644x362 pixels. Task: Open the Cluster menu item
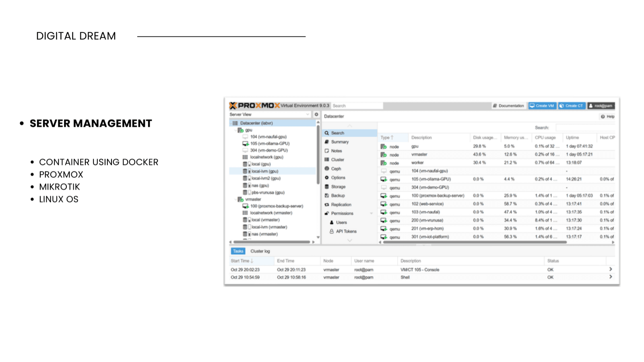[x=349, y=160]
